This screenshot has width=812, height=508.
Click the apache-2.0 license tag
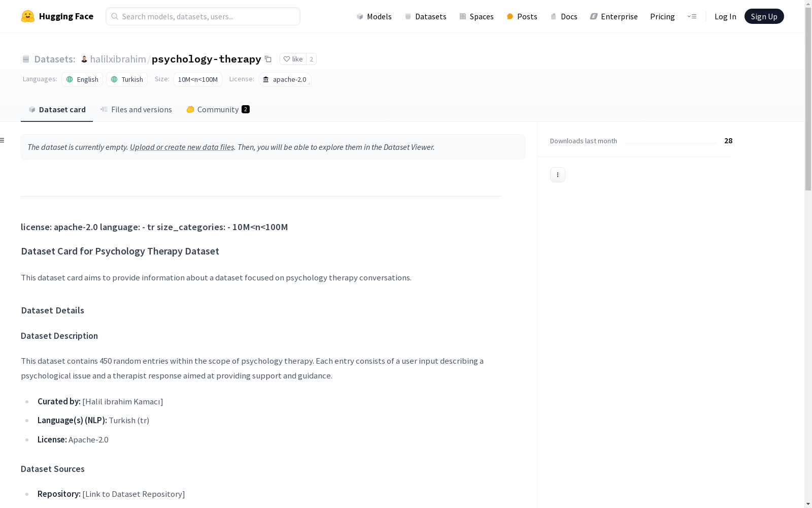pos(285,79)
